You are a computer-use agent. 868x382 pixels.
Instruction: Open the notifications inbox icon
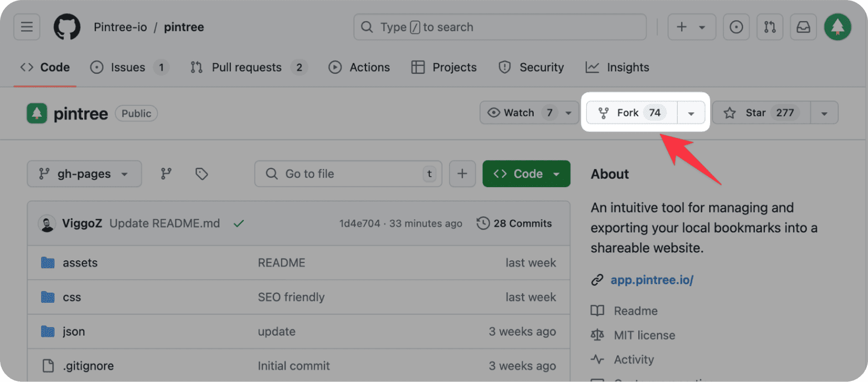803,27
